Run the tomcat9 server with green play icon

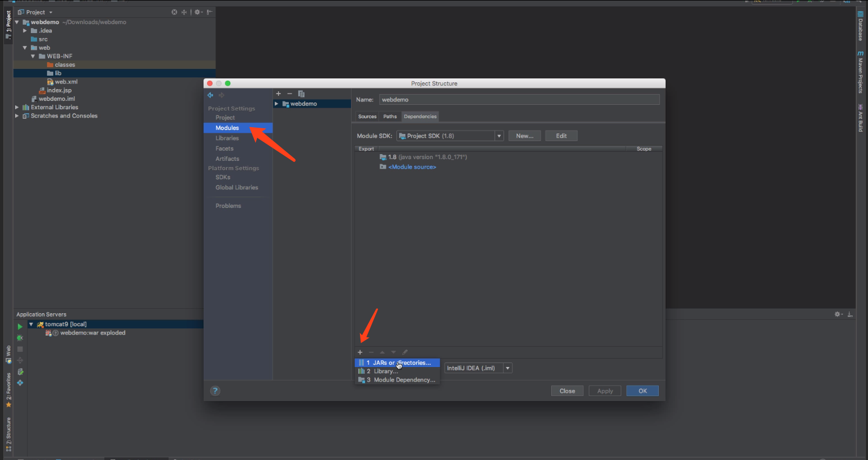[20, 327]
